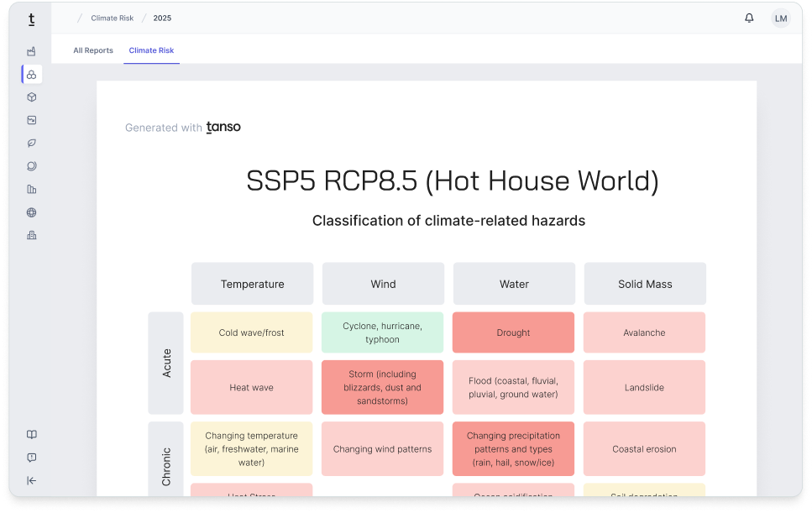812x513 pixels.
Task: Click the Temperature column header
Action: 252,284
